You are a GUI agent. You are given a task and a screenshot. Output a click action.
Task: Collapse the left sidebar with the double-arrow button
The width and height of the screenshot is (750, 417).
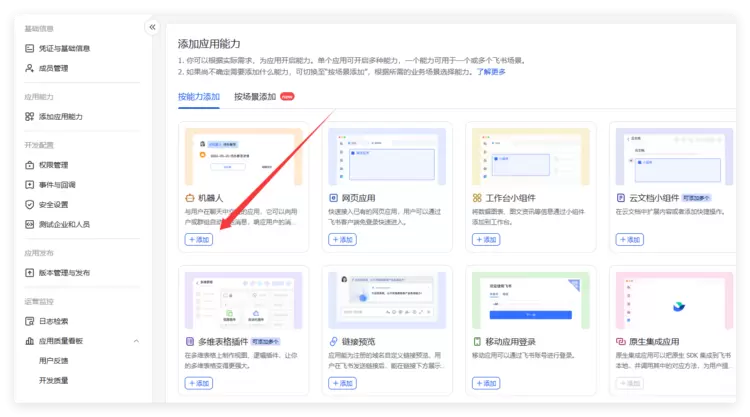152,27
